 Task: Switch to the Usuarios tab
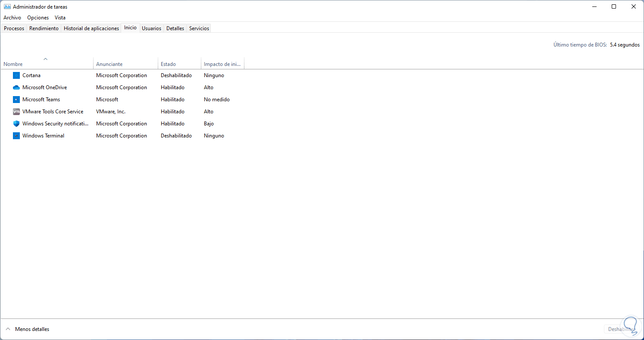point(151,28)
